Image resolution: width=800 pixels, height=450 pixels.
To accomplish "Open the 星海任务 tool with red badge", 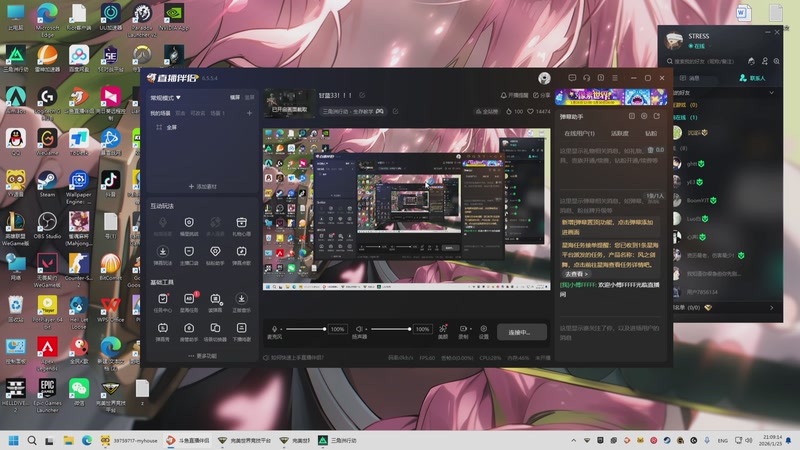I will tap(189, 302).
